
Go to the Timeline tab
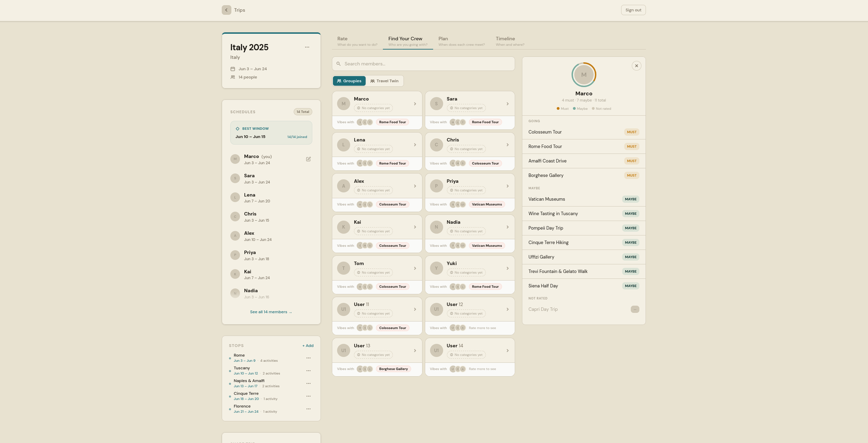pyautogui.click(x=510, y=41)
